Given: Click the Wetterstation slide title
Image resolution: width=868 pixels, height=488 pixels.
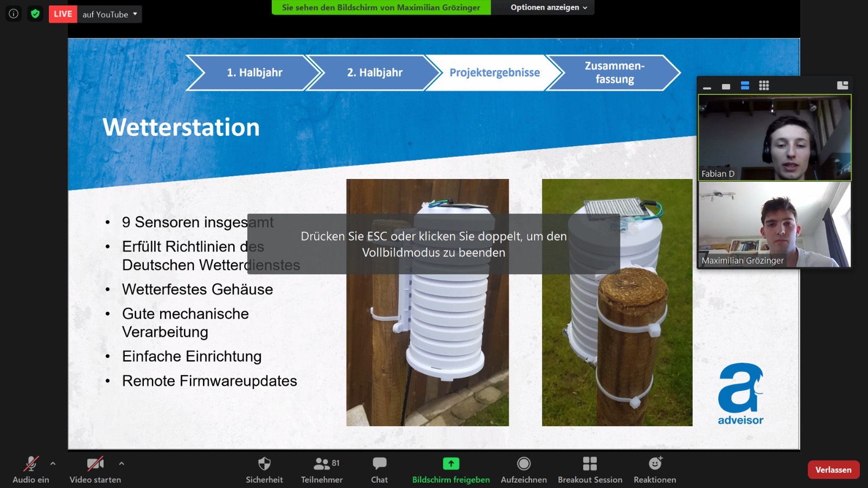Looking at the screenshot, I should pyautogui.click(x=181, y=127).
